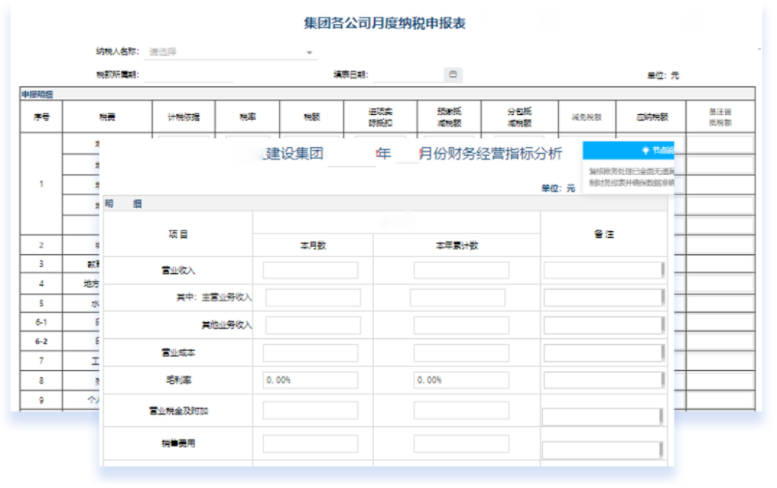Click the lightbulb icon in the blue tooltip header

[646, 151]
